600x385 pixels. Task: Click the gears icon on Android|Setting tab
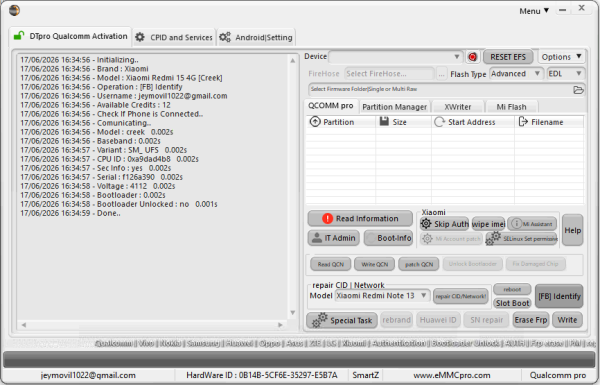[225, 37]
